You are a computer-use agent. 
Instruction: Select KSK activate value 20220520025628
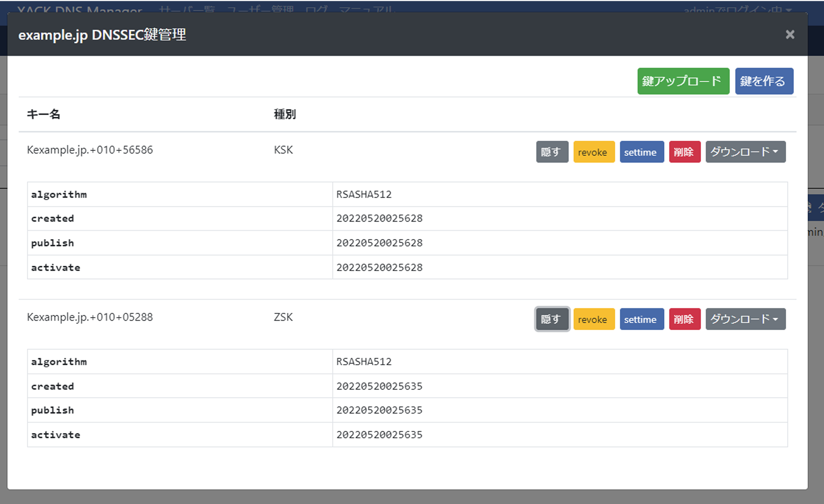[379, 267]
